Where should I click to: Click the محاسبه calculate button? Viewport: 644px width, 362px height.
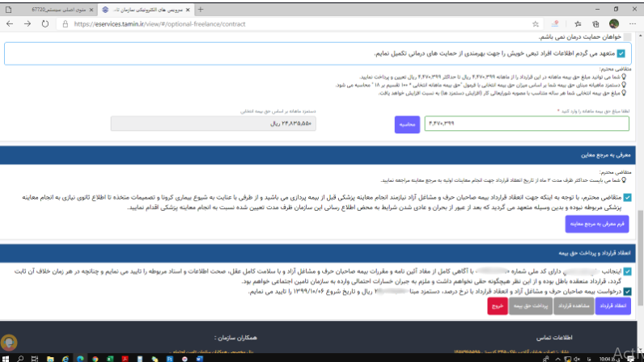pyautogui.click(x=407, y=124)
